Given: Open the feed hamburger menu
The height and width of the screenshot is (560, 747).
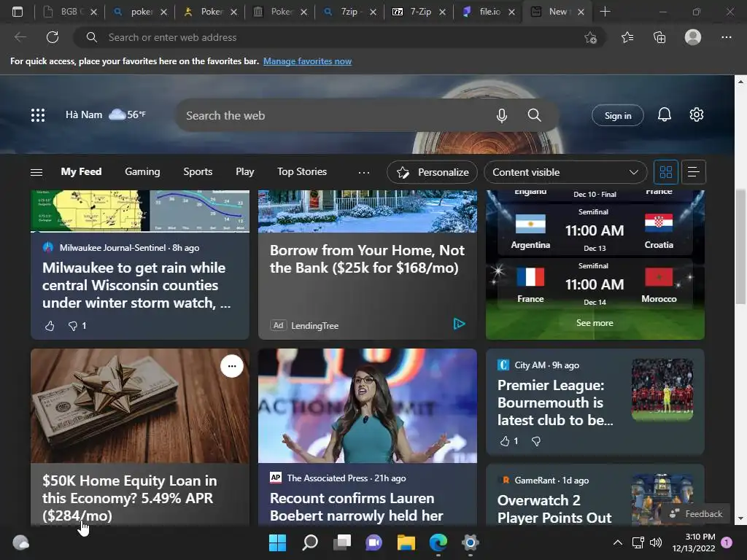Looking at the screenshot, I should point(36,172).
